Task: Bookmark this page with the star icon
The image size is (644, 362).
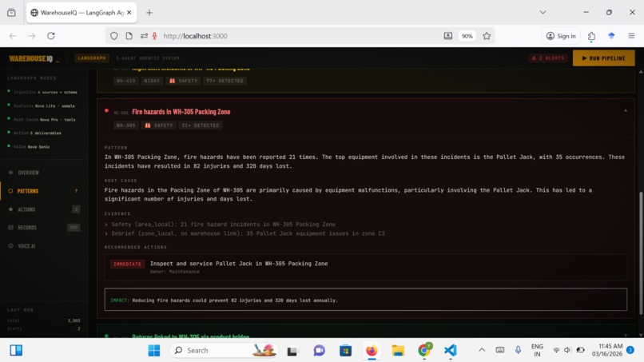Action: 487,36
